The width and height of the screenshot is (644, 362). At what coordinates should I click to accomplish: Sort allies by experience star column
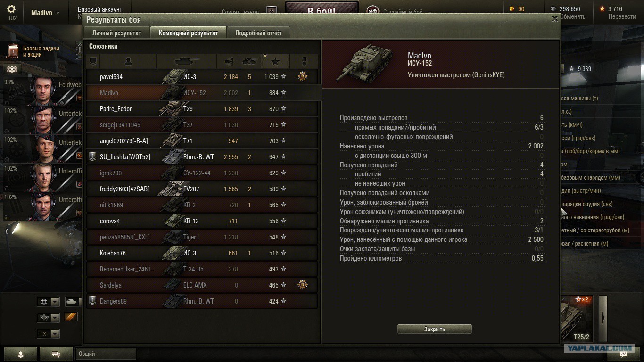click(x=275, y=61)
